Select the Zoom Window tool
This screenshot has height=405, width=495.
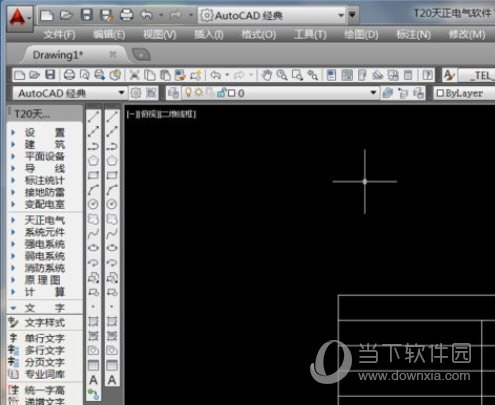tap(297, 75)
